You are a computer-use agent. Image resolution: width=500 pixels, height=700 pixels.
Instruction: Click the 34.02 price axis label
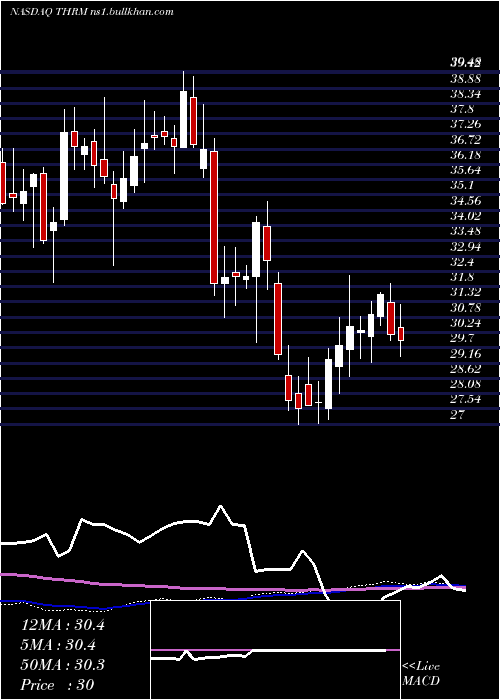pyautogui.click(x=466, y=216)
